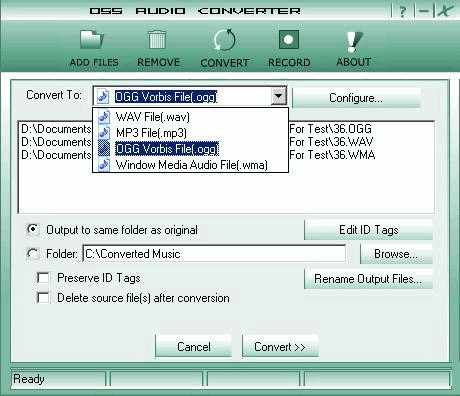Enable Delete source file(s) after conversion
Image resolution: width=460 pixels, height=396 pixels.
click(43, 298)
